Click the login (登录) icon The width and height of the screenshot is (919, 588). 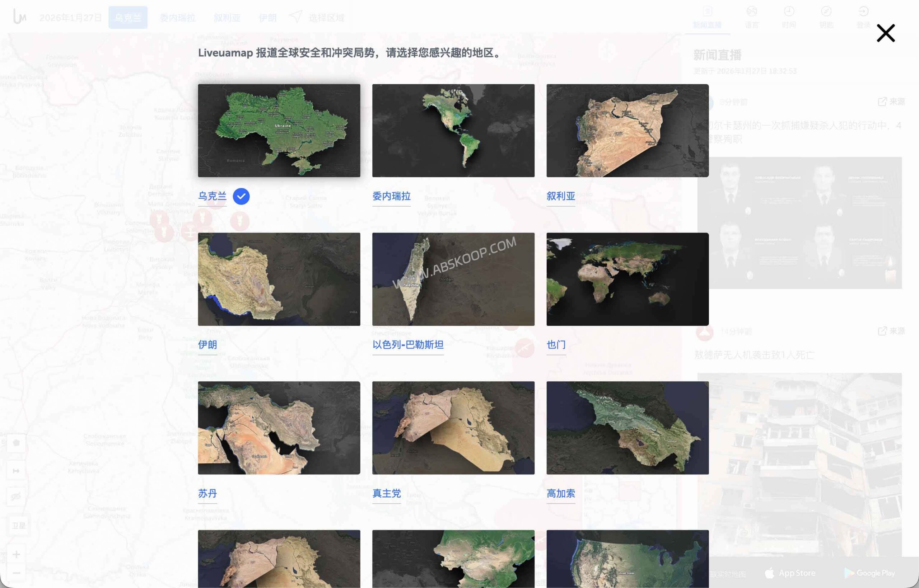[x=863, y=16]
